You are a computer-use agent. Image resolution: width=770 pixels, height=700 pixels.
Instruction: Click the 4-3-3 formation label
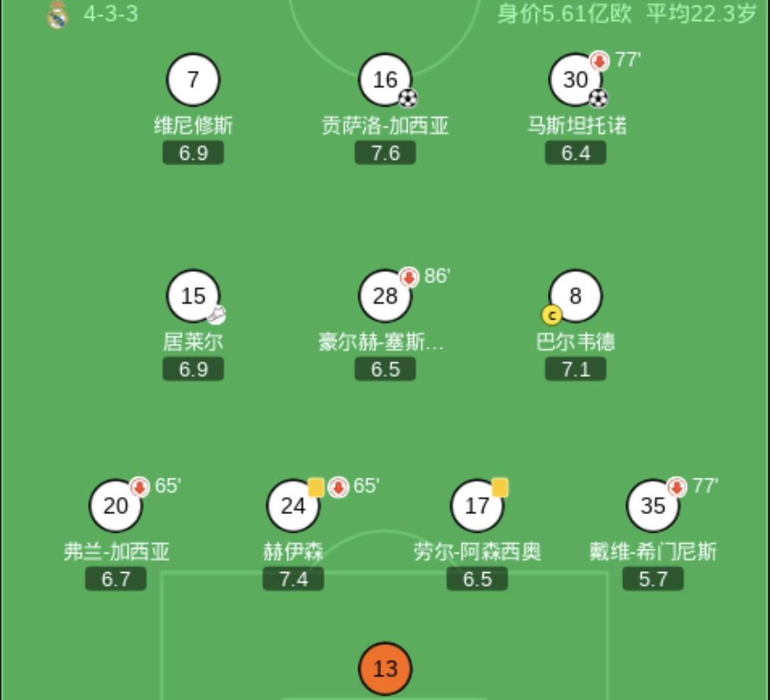click(x=111, y=14)
